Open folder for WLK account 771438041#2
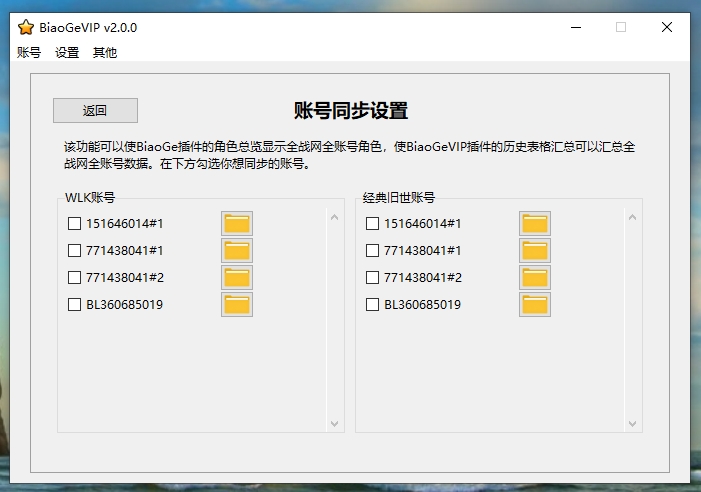The image size is (701, 492). pyautogui.click(x=237, y=278)
